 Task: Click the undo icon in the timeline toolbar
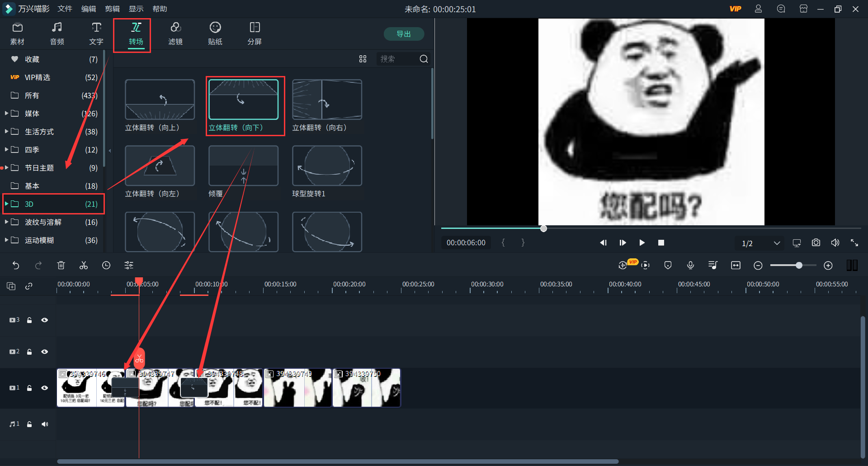16,265
